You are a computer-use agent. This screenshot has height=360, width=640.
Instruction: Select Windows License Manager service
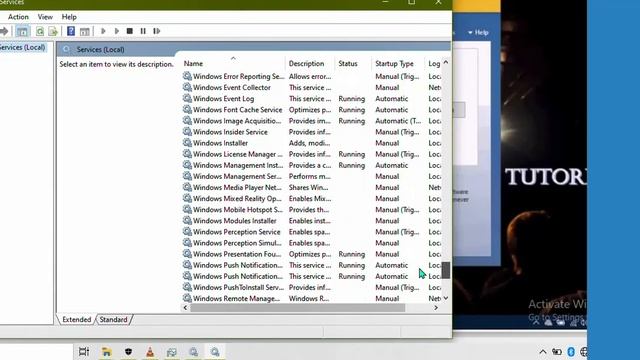(x=311, y=154)
